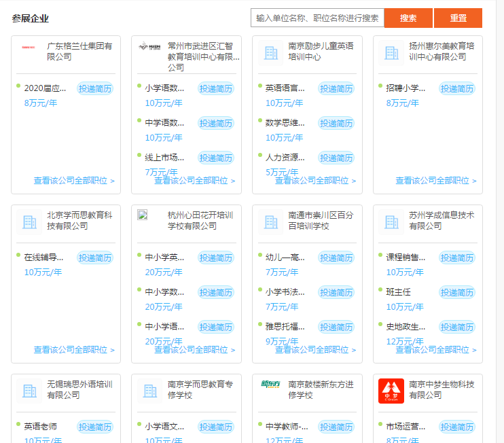The height and width of the screenshot is (443, 504).
Task: Click the search input field for 单位名称
Action: 317,18
